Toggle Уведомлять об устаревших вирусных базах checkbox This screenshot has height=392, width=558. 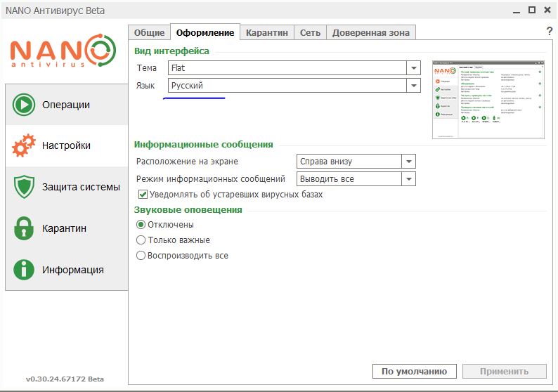(x=143, y=195)
